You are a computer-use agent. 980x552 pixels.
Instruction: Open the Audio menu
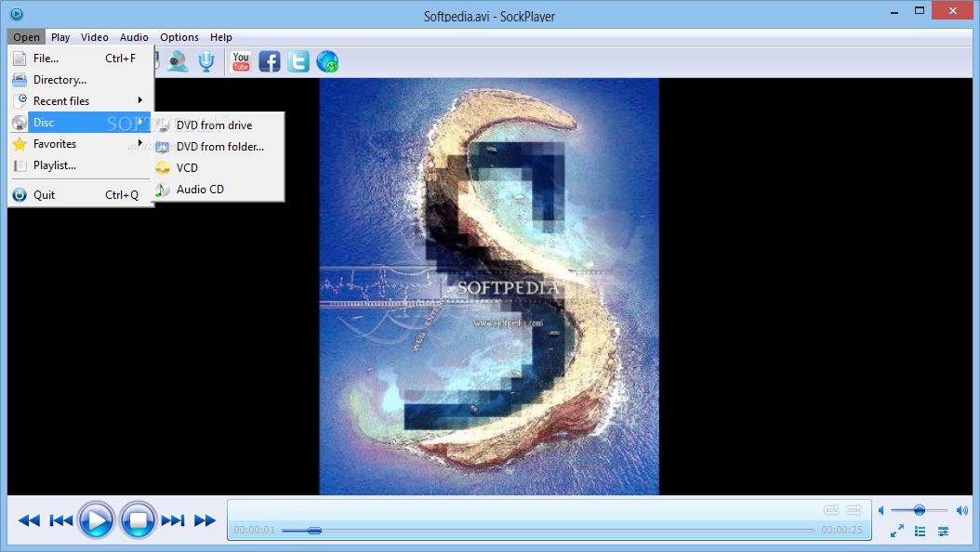pos(134,37)
